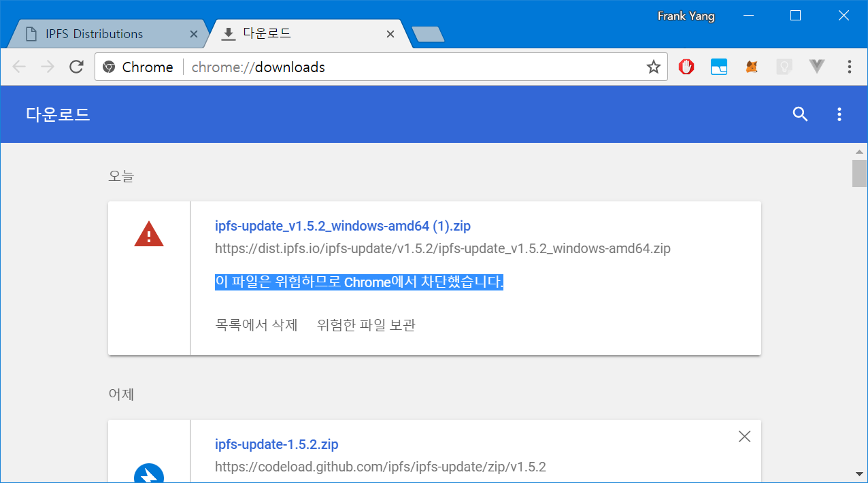Image resolution: width=868 pixels, height=483 pixels.
Task: Click the vertical scrollbar thumb
Action: point(860,173)
